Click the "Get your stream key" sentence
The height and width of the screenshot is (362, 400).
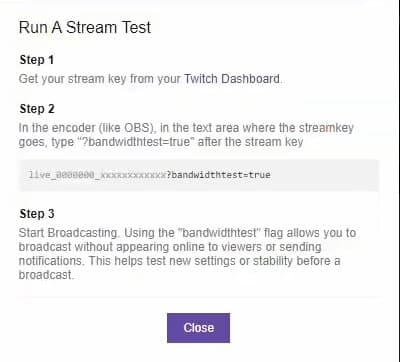click(x=151, y=79)
